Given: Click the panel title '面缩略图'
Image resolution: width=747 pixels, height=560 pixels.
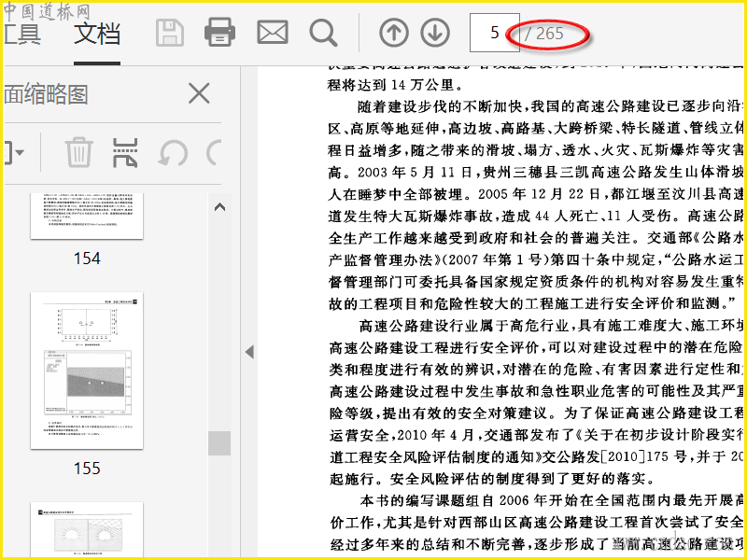Looking at the screenshot, I should [x=46, y=94].
